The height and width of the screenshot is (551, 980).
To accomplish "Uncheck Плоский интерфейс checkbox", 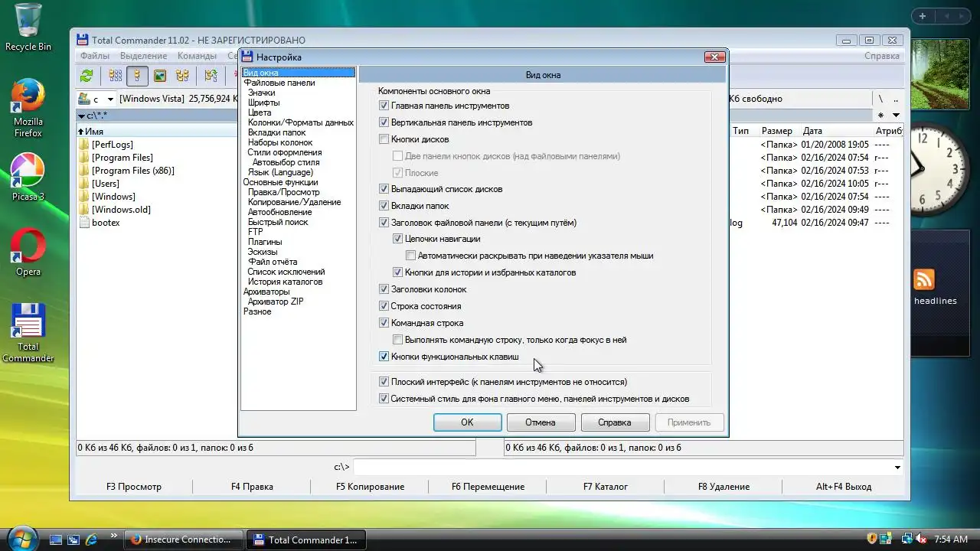I will pyautogui.click(x=384, y=382).
